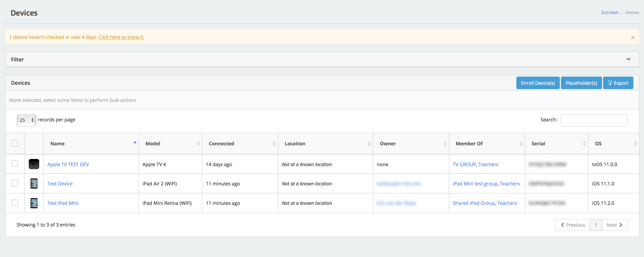Click the OS column header
The width and height of the screenshot is (644, 257).
613,143
